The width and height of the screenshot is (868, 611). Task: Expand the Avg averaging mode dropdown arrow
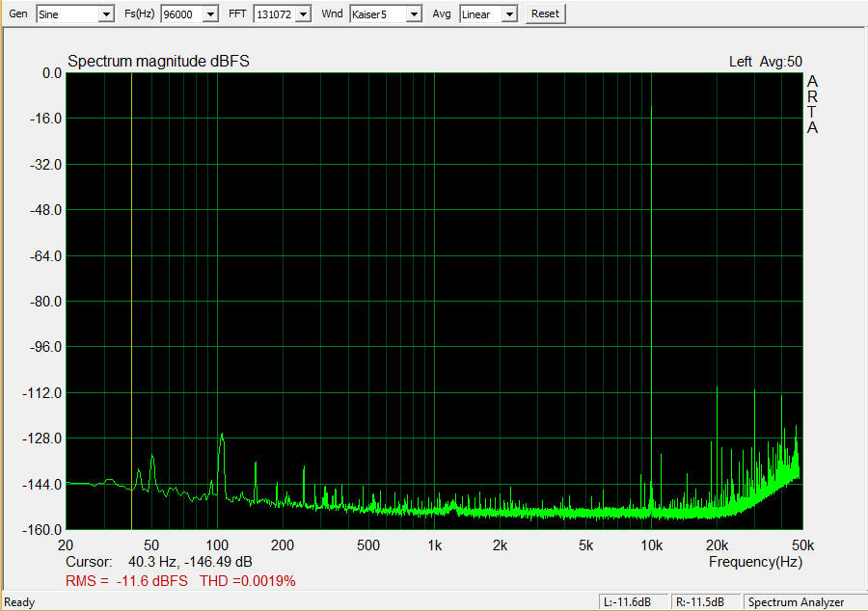(x=509, y=14)
